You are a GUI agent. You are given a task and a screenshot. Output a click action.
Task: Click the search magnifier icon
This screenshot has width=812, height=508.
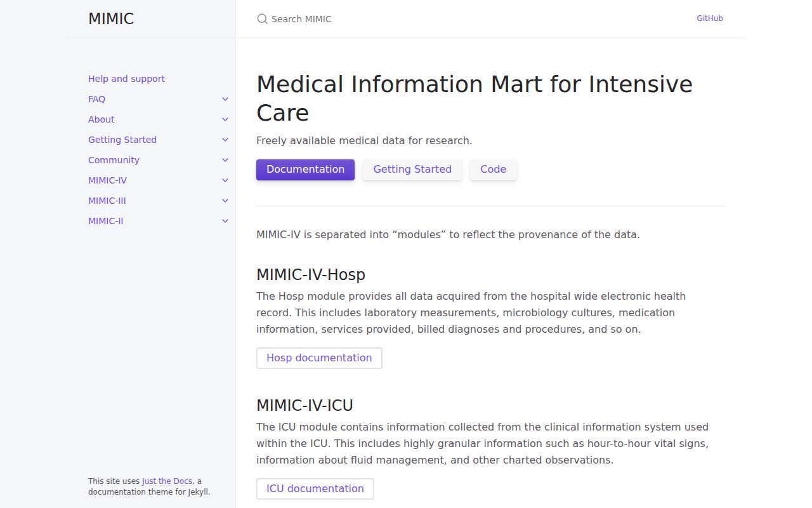tap(262, 19)
